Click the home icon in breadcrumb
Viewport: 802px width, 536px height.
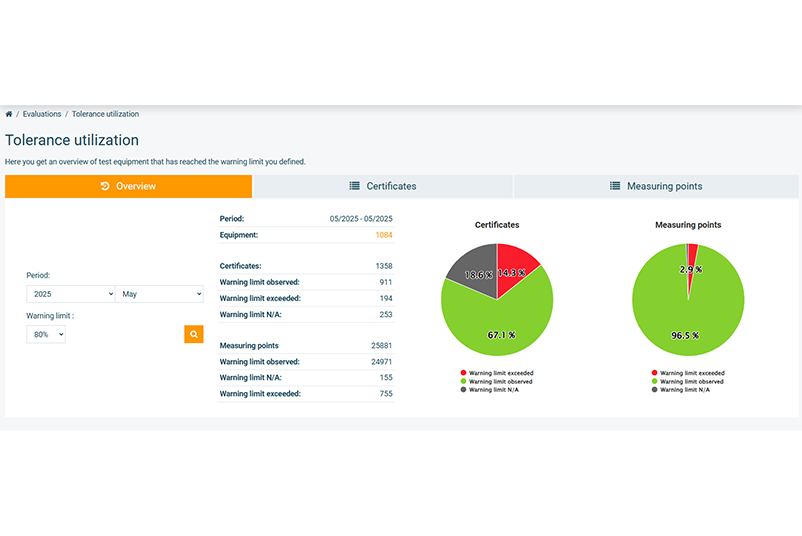9,114
